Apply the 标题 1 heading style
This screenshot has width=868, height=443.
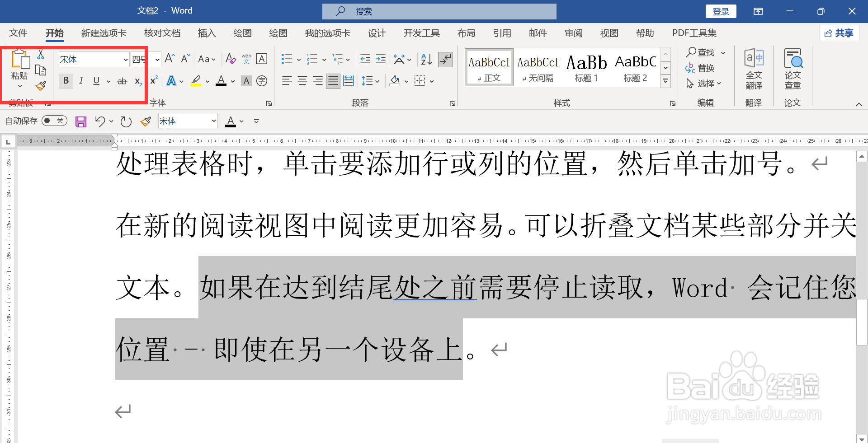(586, 68)
